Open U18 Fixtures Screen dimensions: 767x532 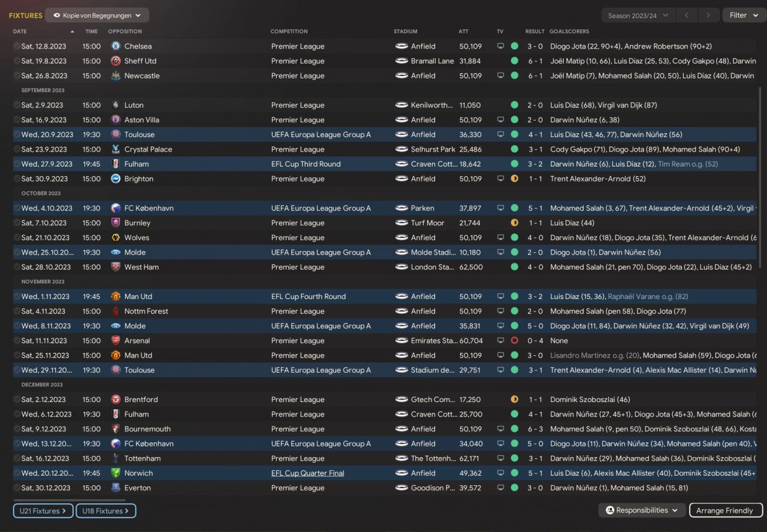[x=106, y=511]
